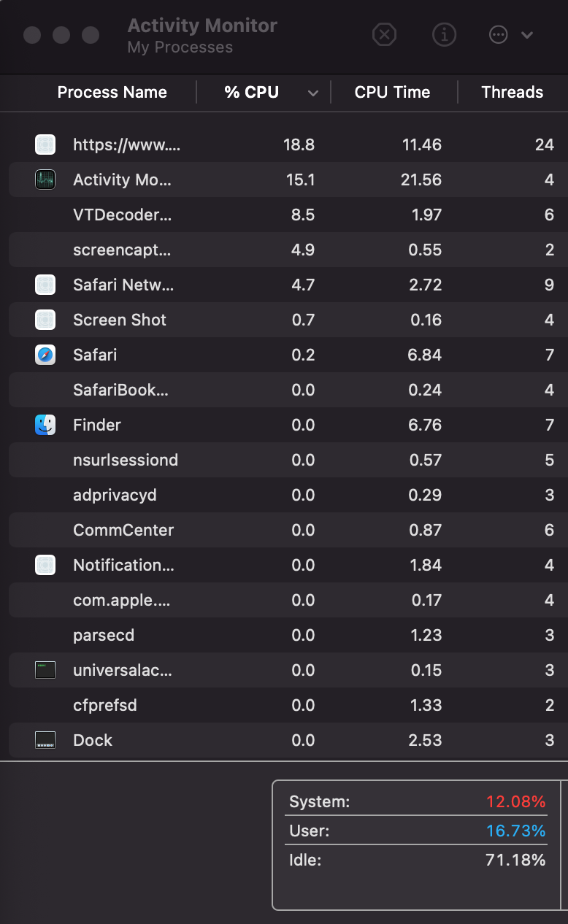Screen dimensions: 568x924
Task: Click the universalaccess terminal-style icon
Action: pos(45,670)
